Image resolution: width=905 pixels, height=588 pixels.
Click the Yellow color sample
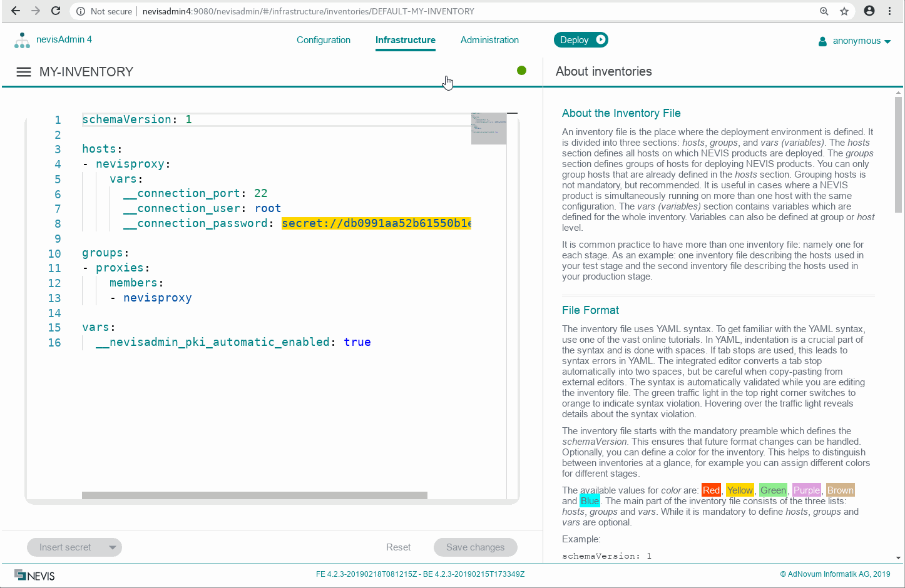point(740,490)
